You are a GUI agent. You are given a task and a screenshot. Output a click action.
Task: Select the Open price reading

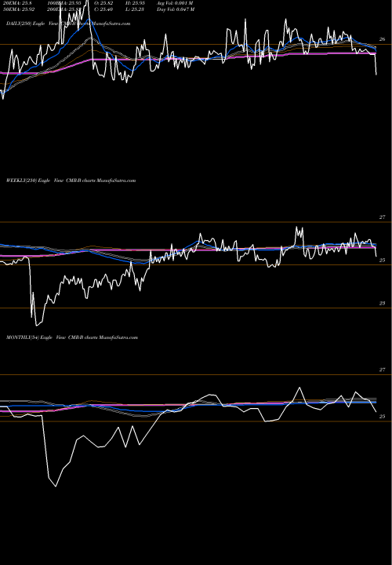tap(104, 3)
